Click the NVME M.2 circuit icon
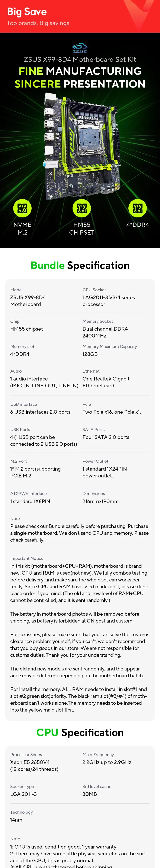Viewport: 160px width, 868px height. [22, 208]
